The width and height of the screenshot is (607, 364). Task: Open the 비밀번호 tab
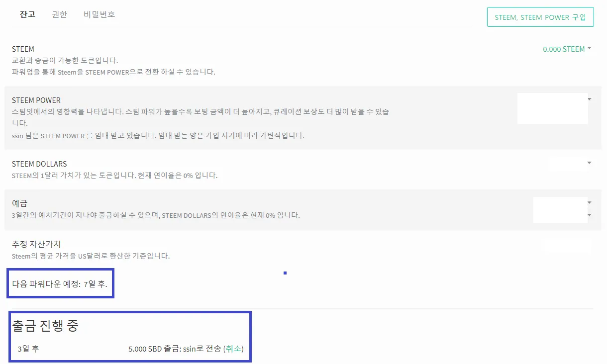tap(99, 14)
